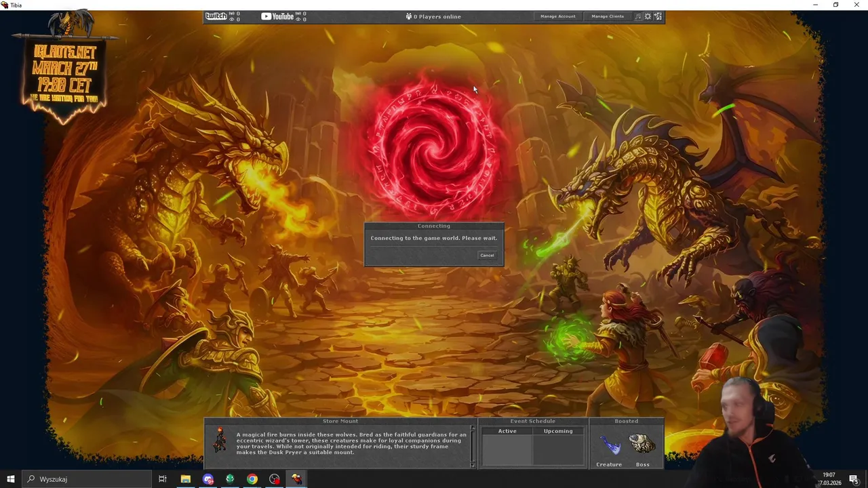
Task: Click the players online figure icon
Action: (408, 16)
